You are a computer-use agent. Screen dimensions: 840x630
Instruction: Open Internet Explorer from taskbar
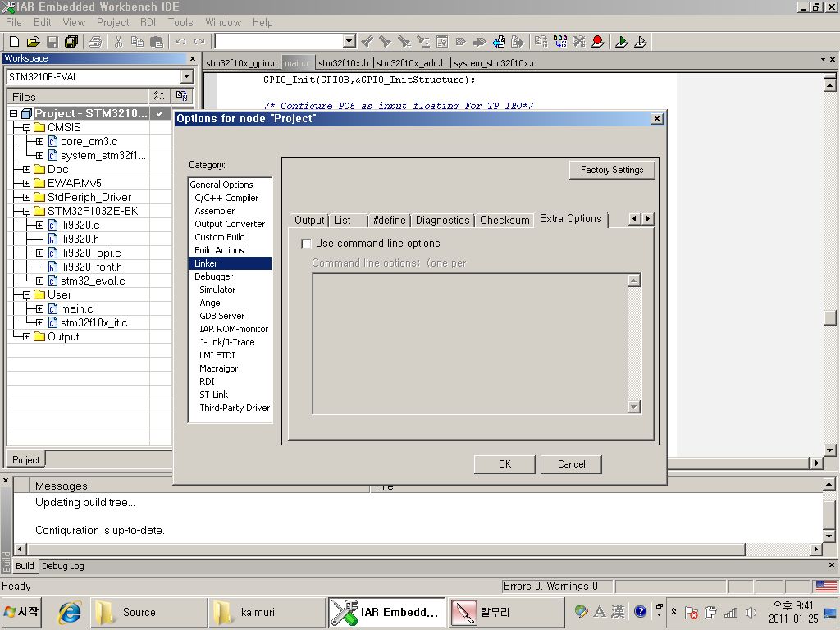(70, 612)
